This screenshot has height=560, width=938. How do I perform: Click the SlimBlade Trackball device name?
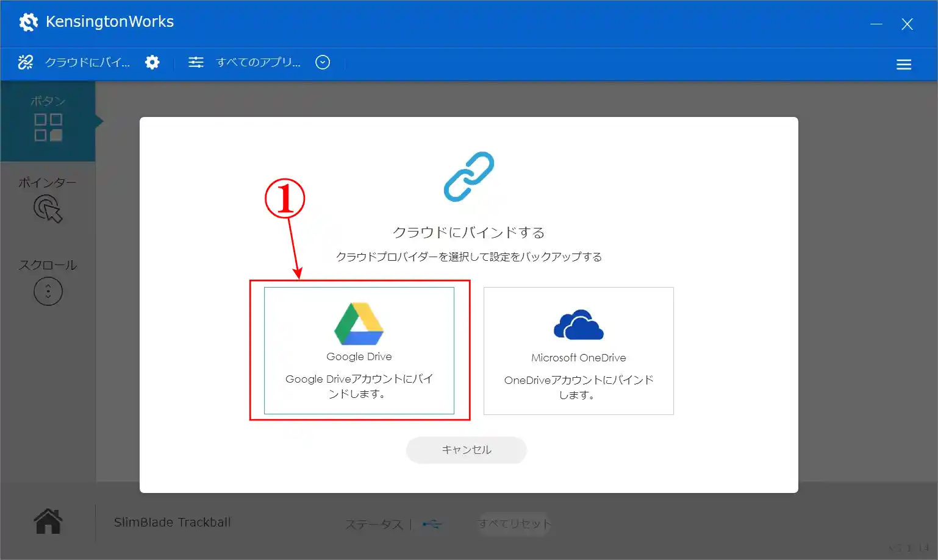click(173, 522)
